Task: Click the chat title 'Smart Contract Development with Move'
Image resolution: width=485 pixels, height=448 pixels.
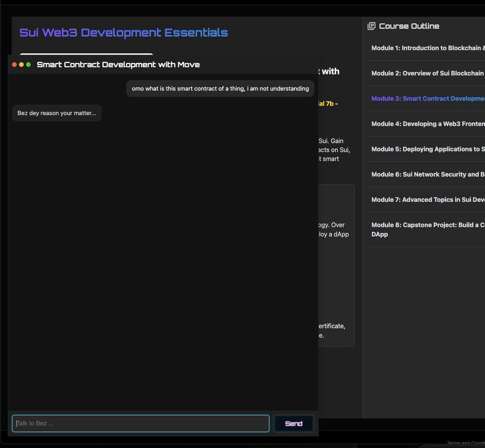Action: 118,65
